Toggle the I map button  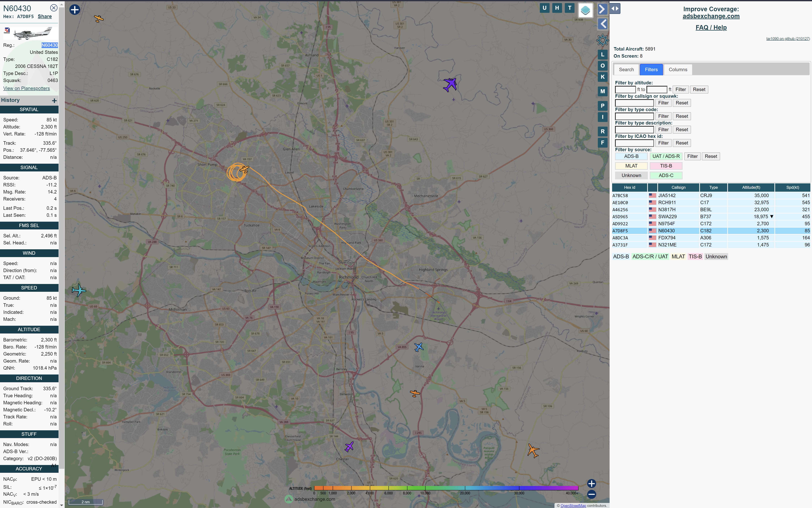[602, 117]
